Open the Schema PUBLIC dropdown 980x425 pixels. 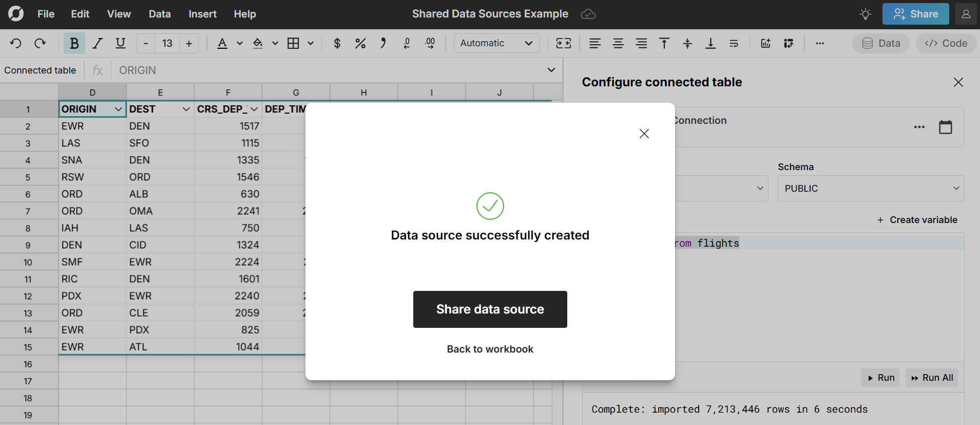871,189
